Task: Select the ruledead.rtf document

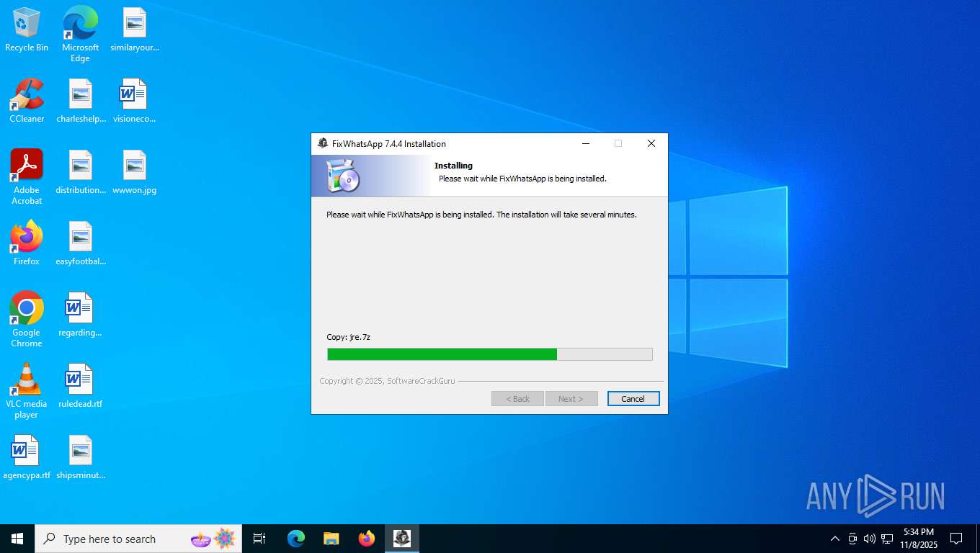Action: tap(80, 386)
